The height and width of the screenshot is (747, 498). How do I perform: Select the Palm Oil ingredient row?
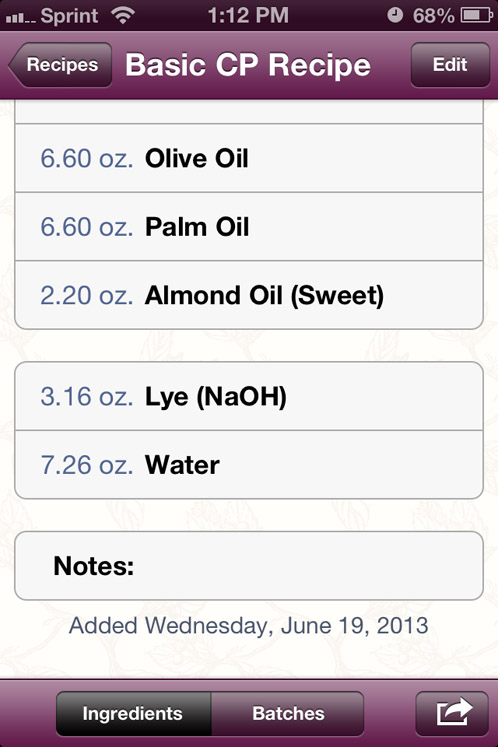coord(249,227)
